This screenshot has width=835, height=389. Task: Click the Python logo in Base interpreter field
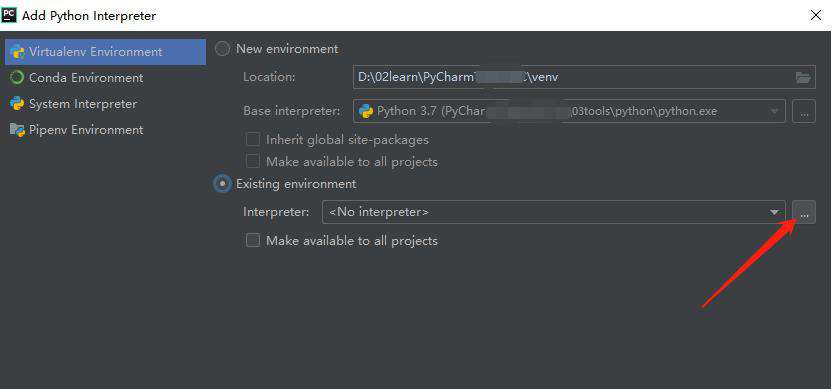tap(365, 111)
